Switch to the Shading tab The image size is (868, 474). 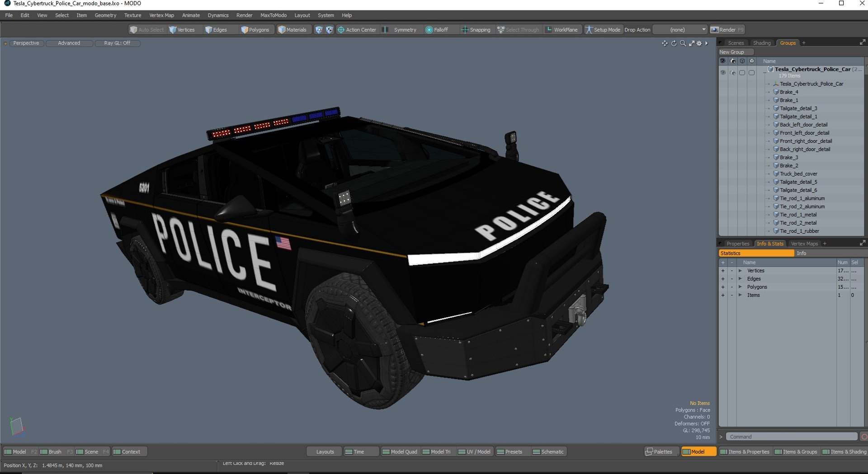pyautogui.click(x=762, y=43)
